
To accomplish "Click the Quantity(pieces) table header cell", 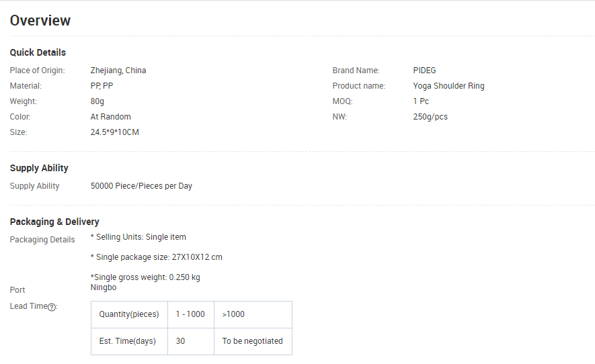I will [129, 314].
